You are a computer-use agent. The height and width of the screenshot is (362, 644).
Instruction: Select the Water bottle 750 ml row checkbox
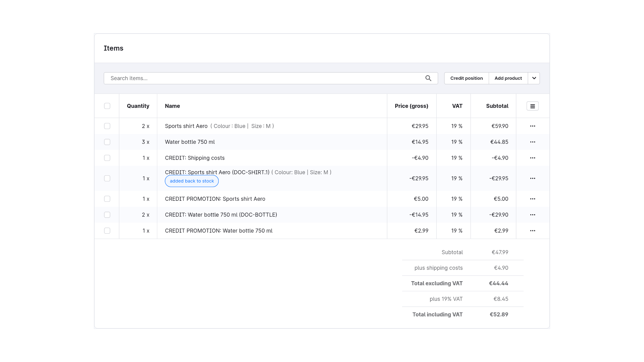pos(107,142)
